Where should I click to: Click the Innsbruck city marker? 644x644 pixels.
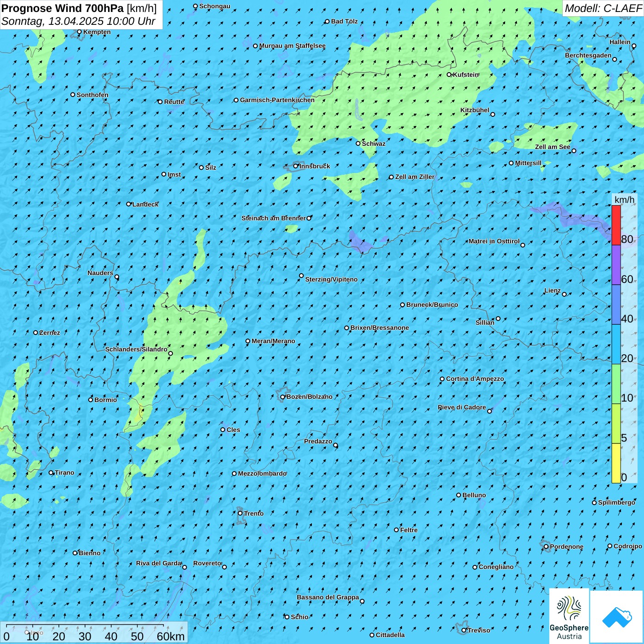pos(296,166)
